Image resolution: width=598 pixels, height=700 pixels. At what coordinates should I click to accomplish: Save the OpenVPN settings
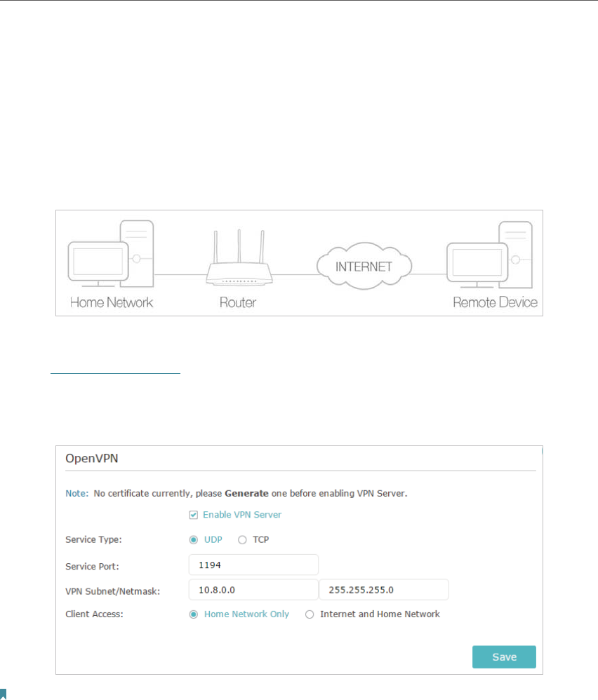504,657
